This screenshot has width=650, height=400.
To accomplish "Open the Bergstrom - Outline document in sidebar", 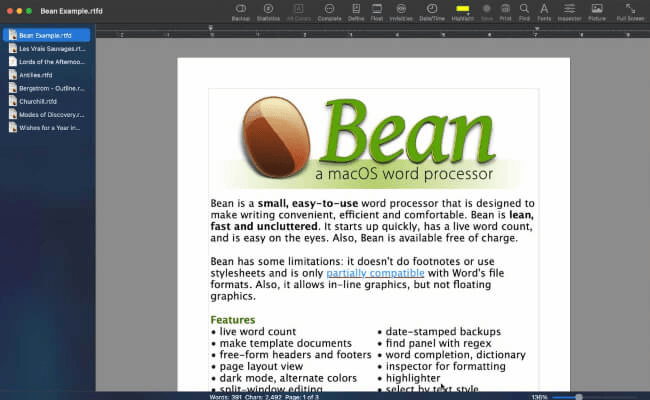I will pos(46,88).
